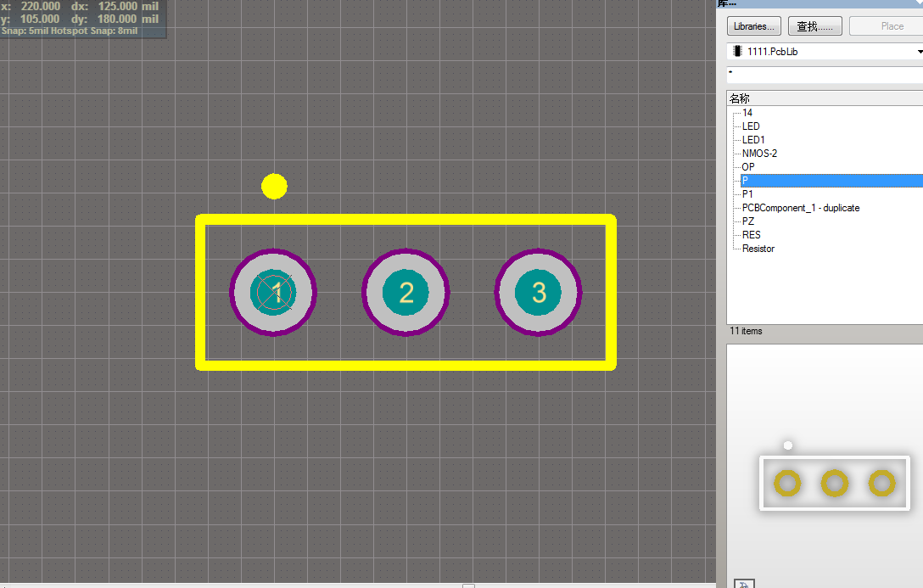Screen dimensions: 923x588
Task: Click pad 1 in the PCB editor
Action: coord(273,293)
